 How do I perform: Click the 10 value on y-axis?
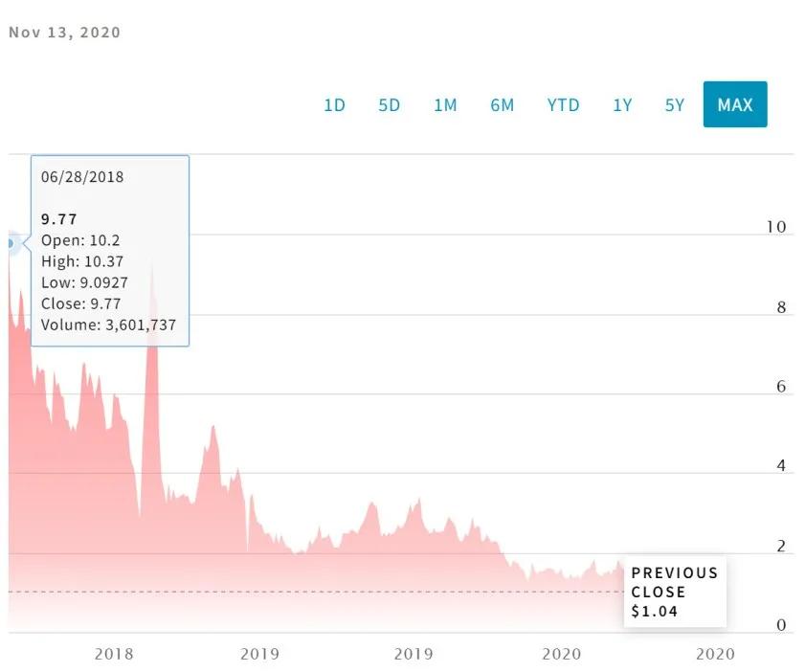coord(775,227)
